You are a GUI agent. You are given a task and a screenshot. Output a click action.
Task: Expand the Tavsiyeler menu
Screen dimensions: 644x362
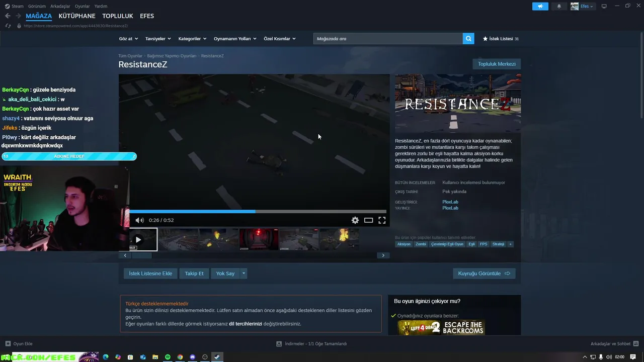click(158, 39)
